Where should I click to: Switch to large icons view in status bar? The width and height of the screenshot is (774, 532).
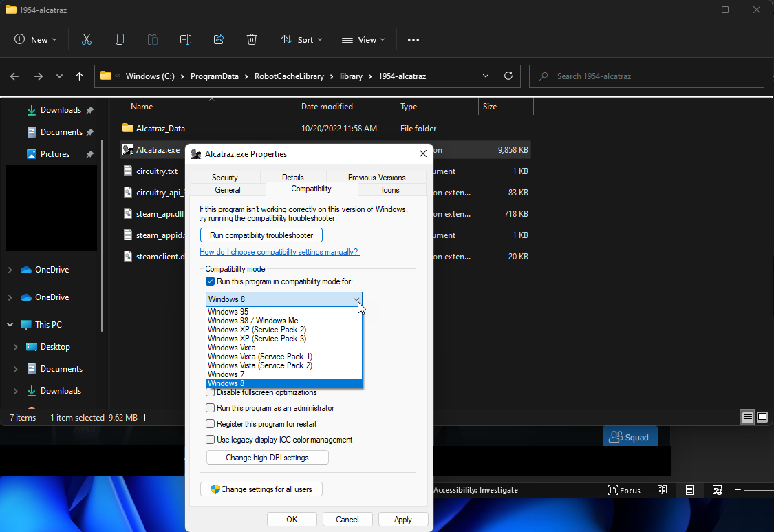762,417
